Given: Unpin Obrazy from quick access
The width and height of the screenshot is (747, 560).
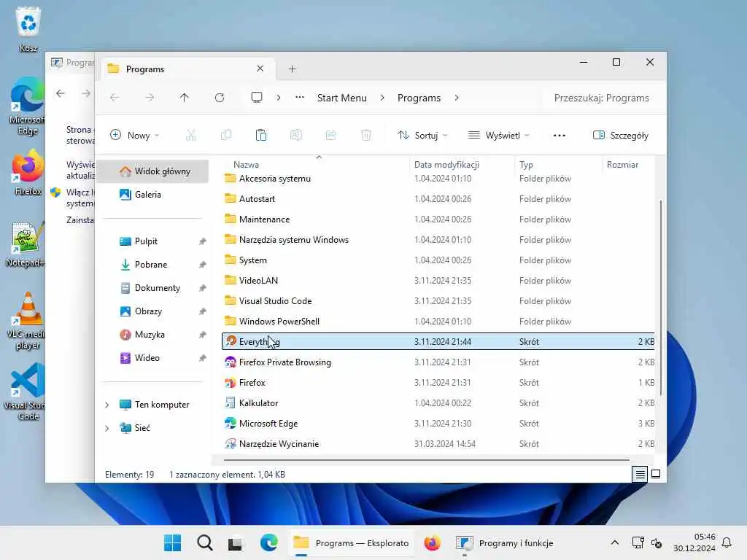Looking at the screenshot, I should [203, 311].
